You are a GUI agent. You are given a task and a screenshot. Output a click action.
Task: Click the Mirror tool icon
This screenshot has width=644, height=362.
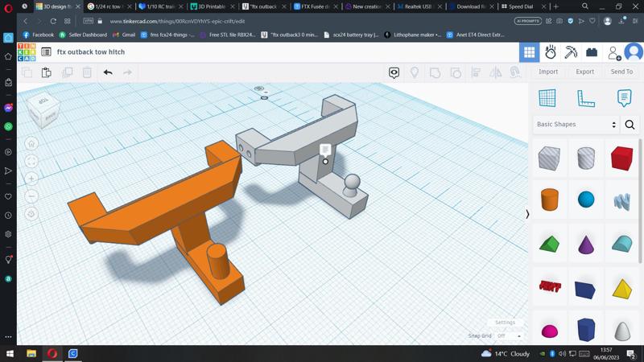point(496,72)
